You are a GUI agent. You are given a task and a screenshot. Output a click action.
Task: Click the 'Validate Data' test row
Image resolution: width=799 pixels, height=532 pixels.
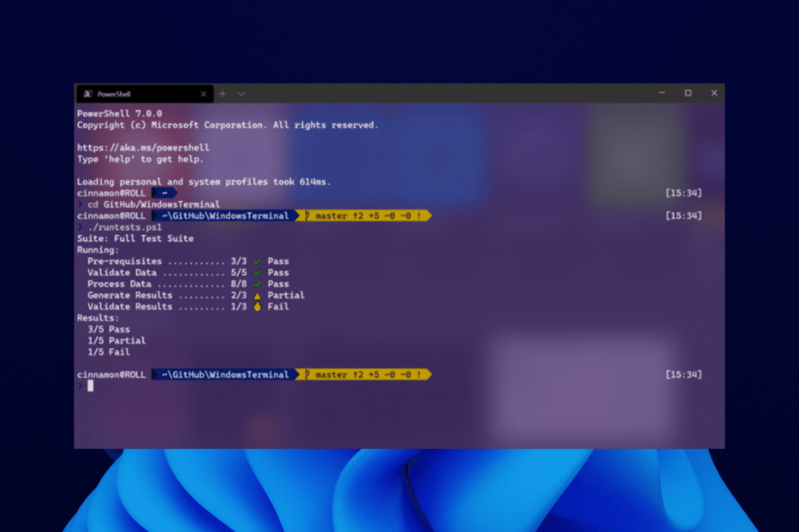pos(188,272)
